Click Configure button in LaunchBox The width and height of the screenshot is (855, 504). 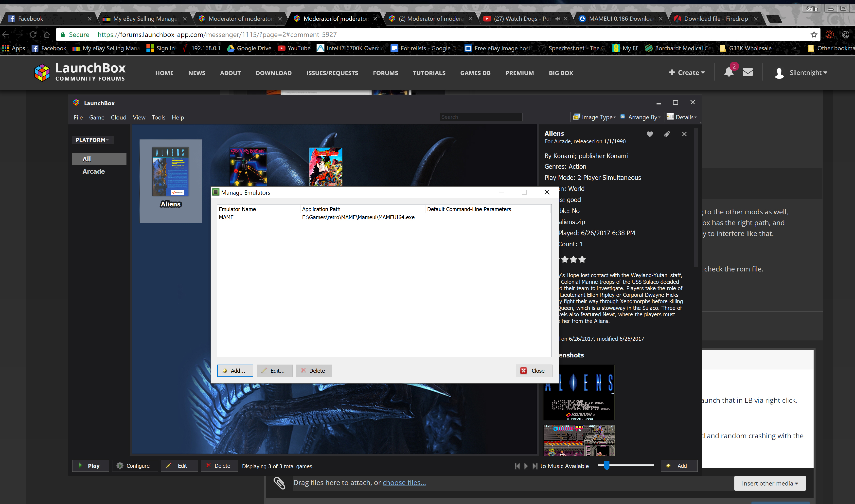coord(135,466)
